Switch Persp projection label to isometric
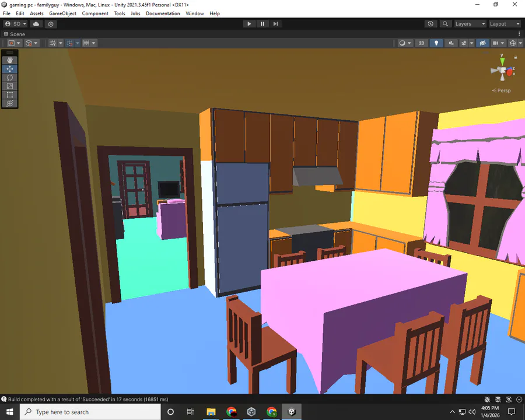The width and height of the screenshot is (525, 420). [501, 90]
